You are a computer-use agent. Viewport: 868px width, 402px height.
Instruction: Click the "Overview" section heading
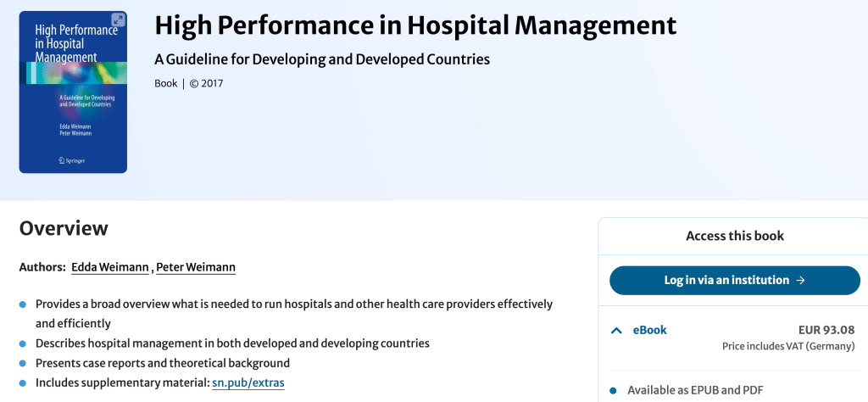click(x=64, y=228)
